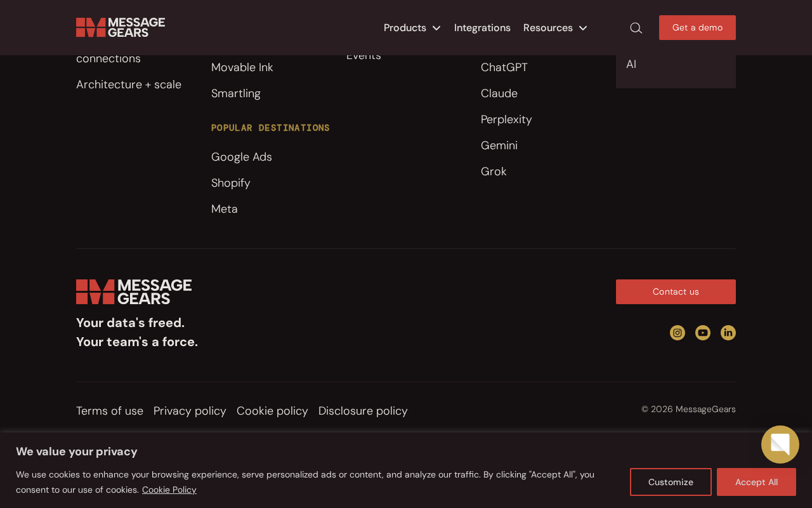Open Terms of use link
The width and height of the screenshot is (812, 508).
click(x=110, y=411)
